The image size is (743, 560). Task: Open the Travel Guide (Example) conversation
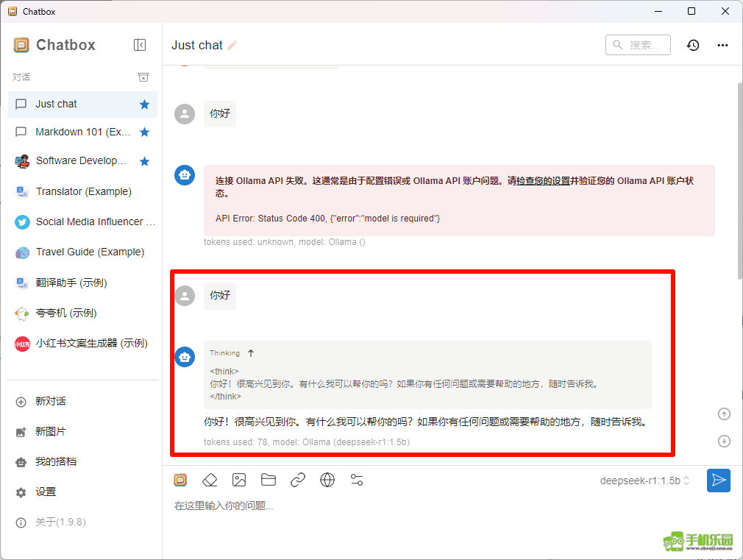pyautogui.click(x=82, y=252)
